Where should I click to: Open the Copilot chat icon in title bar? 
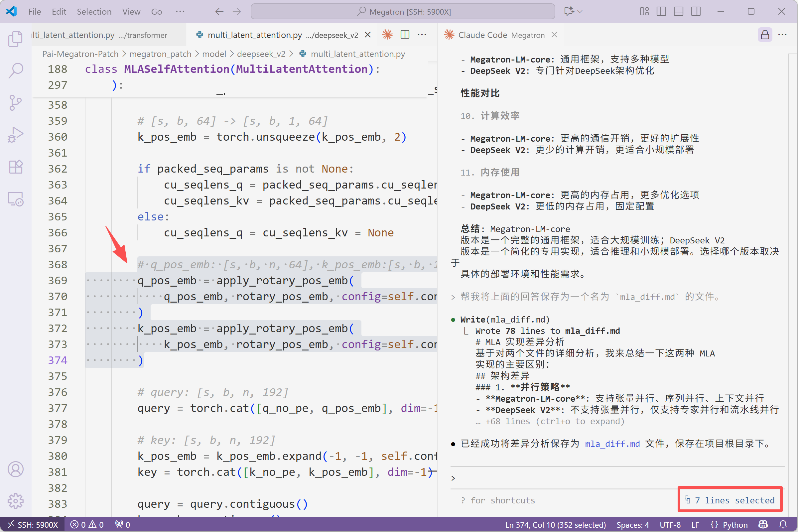coord(569,12)
